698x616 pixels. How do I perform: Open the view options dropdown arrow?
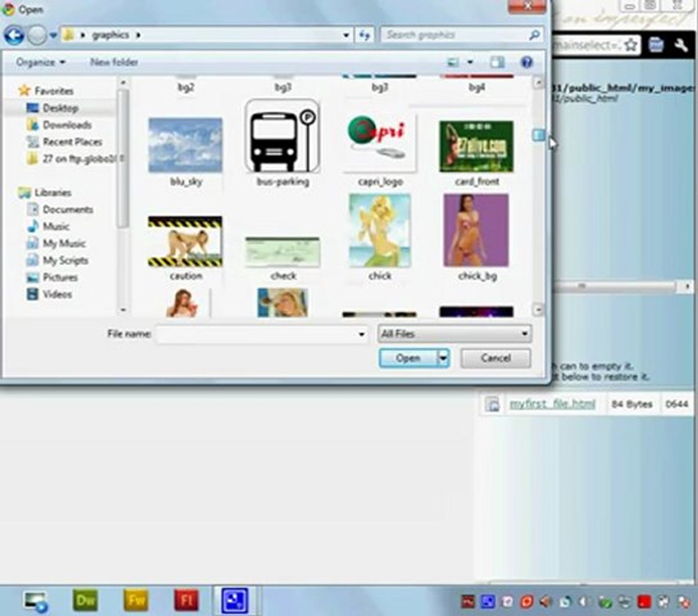[470, 62]
